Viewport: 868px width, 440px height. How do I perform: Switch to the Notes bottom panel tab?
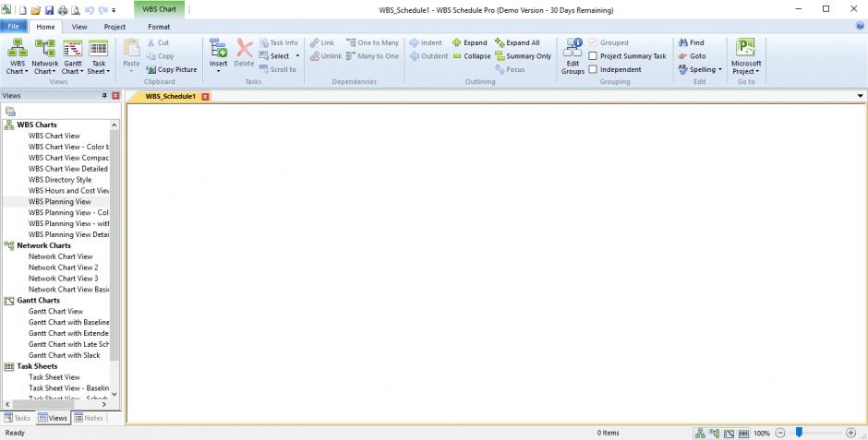pyautogui.click(x=89, y=418)
